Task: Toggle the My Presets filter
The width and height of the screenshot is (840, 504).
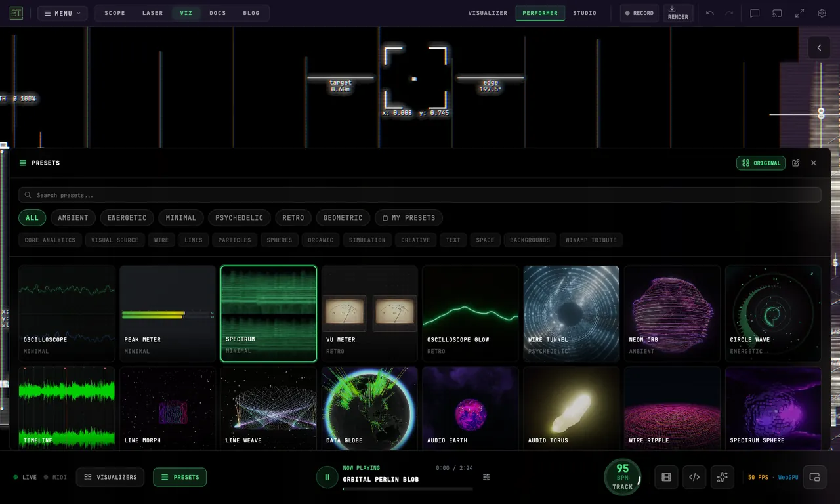Action: tap(409, 218)
